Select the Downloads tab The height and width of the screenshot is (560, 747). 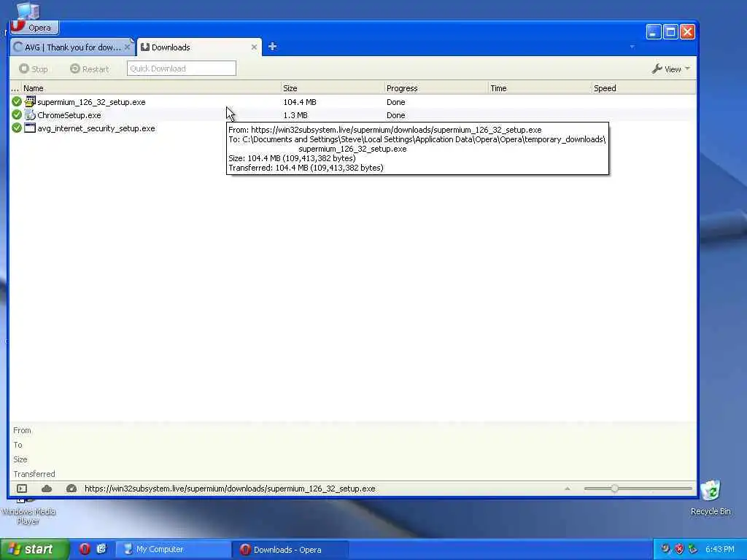(x=198, y=47)
